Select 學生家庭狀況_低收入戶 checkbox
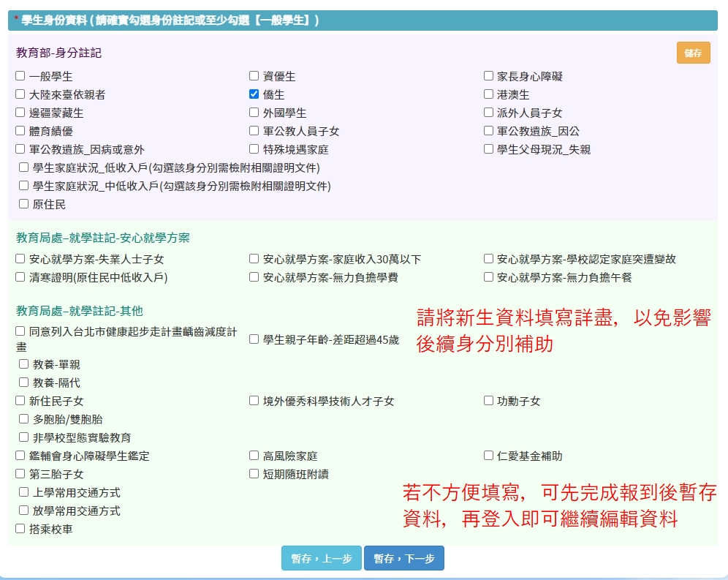The height and width of the screenshot is (580, 728). [x=24, y=167]
